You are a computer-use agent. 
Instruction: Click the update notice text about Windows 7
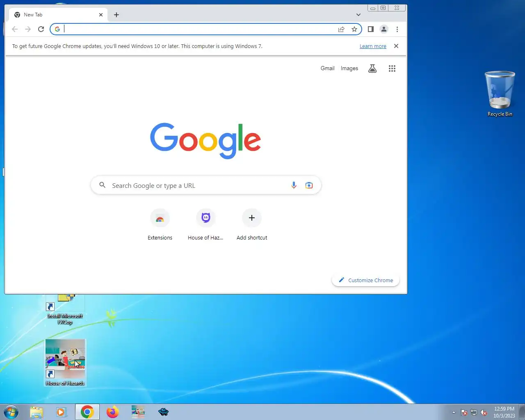(x=137, y=46)
